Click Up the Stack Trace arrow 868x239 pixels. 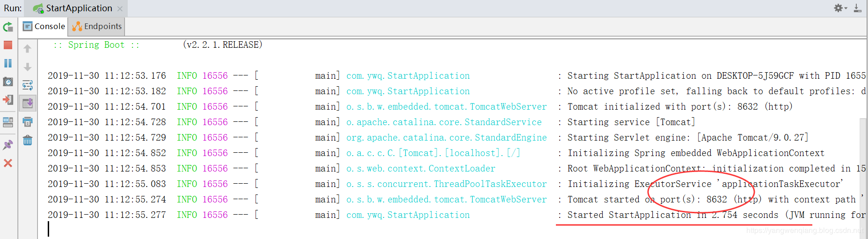pos(28,48)
